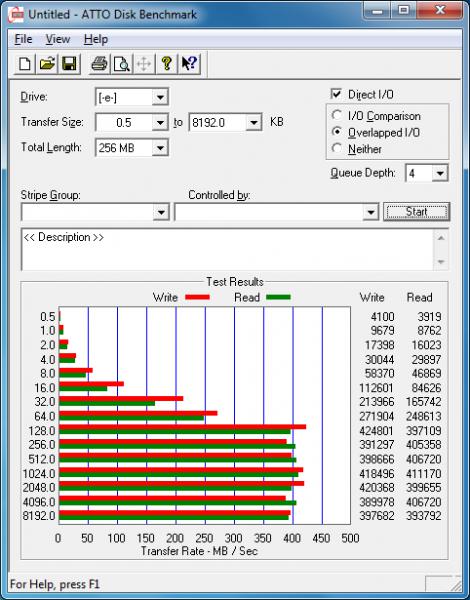
Task: Click the red Write legend swatch
Action: pyautogui.click(x=197, y=297)
